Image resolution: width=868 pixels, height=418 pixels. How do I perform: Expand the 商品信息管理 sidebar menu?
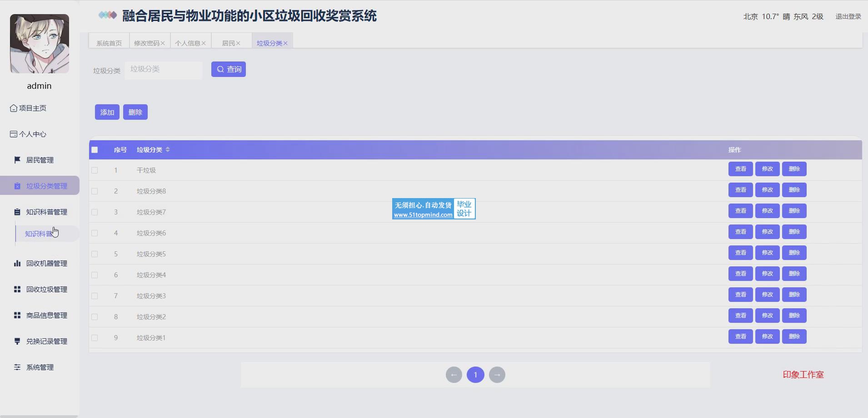pos(46,315)
